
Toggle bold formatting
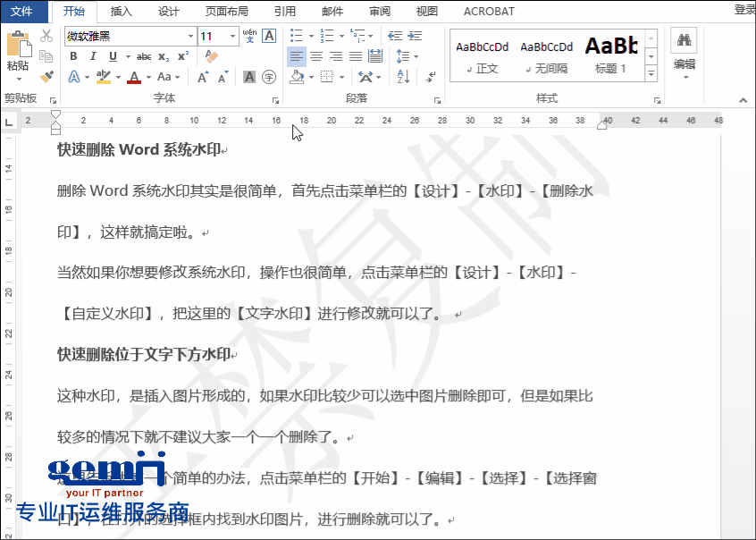click(x=74, y=55)
